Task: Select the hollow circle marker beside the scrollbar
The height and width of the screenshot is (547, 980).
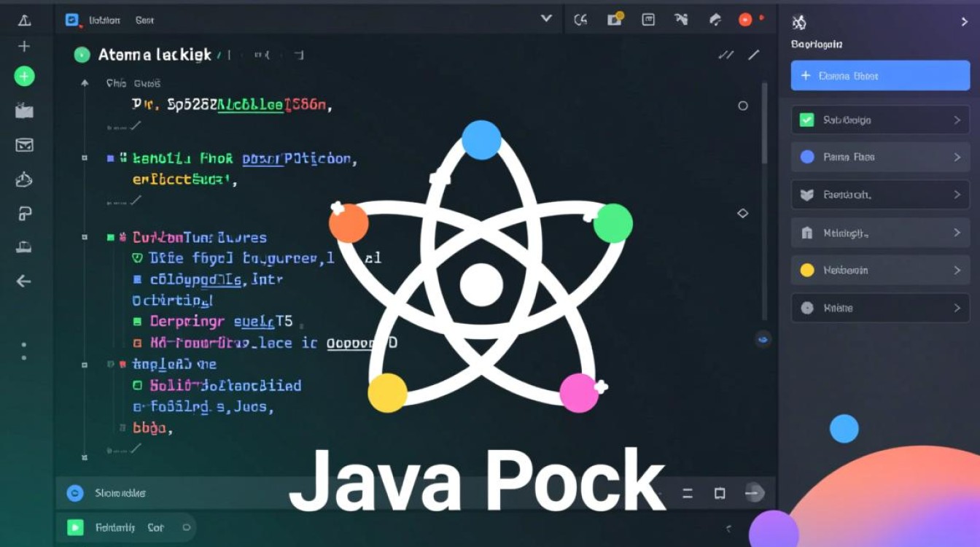Action: click(743, 106)
